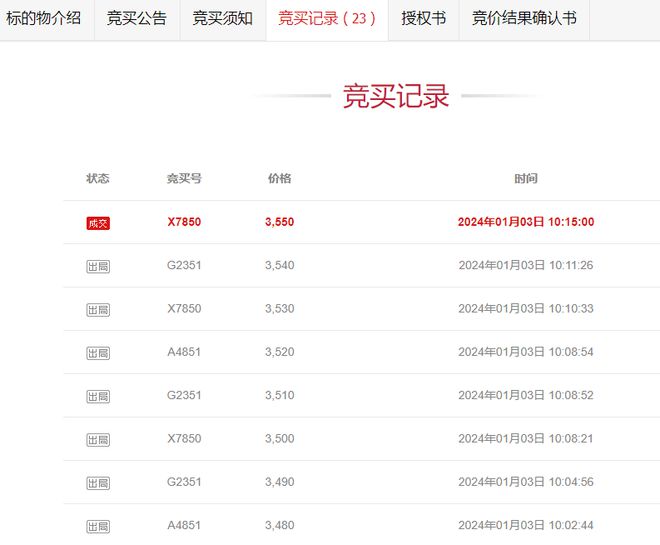Click the price 3,540
The height and width of the screenshot is (545, 660).
coord(279,265)
